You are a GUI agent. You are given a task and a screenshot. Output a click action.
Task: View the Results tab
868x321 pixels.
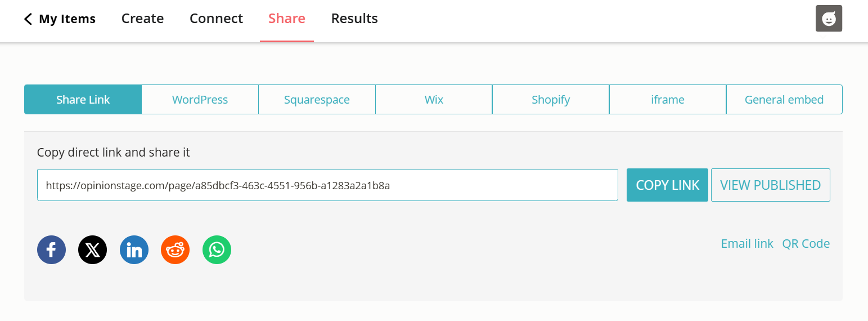(x=354, y=19)
